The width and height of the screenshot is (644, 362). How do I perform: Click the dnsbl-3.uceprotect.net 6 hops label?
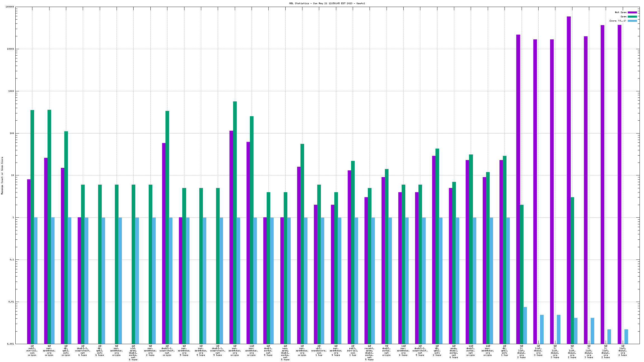point(83,351)
